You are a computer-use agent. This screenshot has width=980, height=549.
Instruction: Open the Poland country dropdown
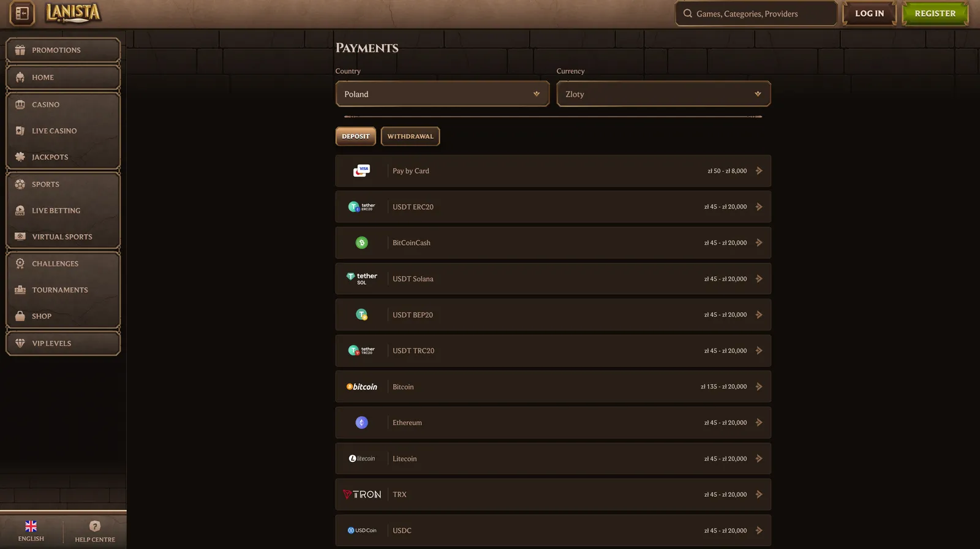[x=442, y=94]
